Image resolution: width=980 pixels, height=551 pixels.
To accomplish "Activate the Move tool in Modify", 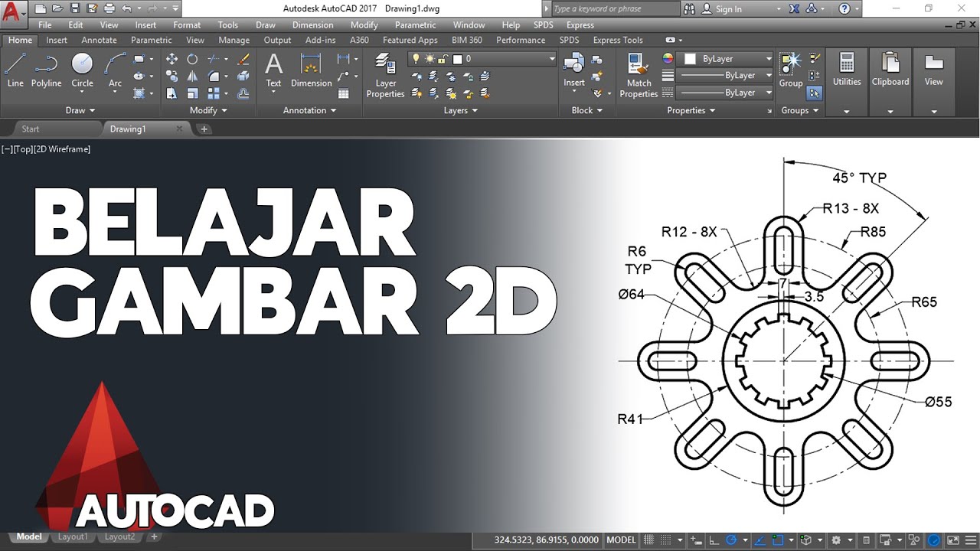I will point(171,59).
